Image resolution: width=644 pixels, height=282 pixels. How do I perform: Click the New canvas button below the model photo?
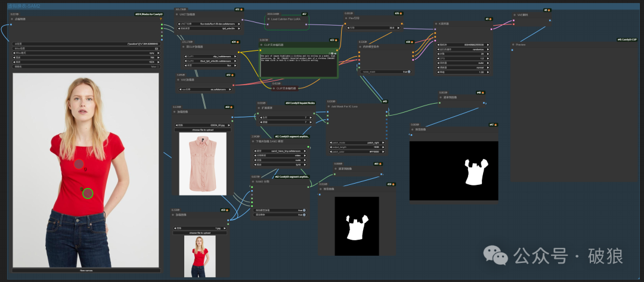pos(86,271)
